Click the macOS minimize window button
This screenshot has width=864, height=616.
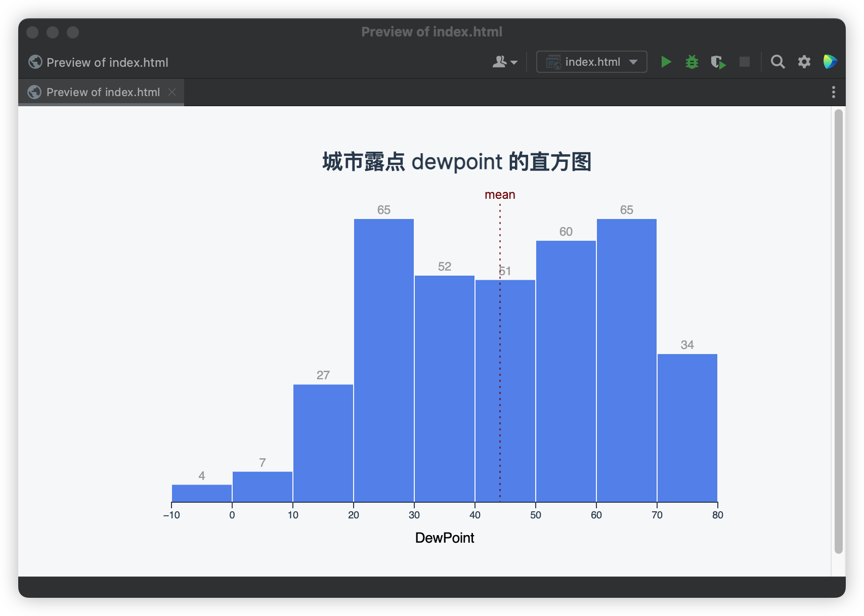pyautogui.click(x=53, y=32)
